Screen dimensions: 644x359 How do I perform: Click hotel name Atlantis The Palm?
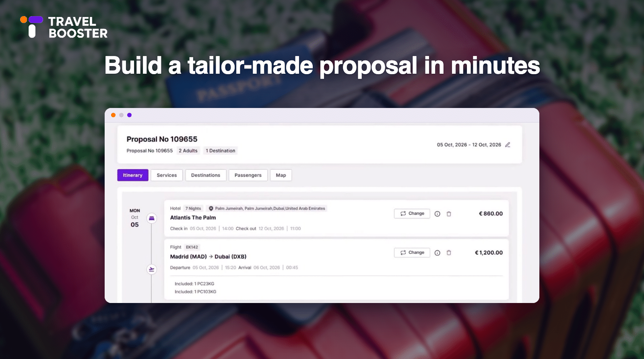pyautogui.click(x=193, y=218)
